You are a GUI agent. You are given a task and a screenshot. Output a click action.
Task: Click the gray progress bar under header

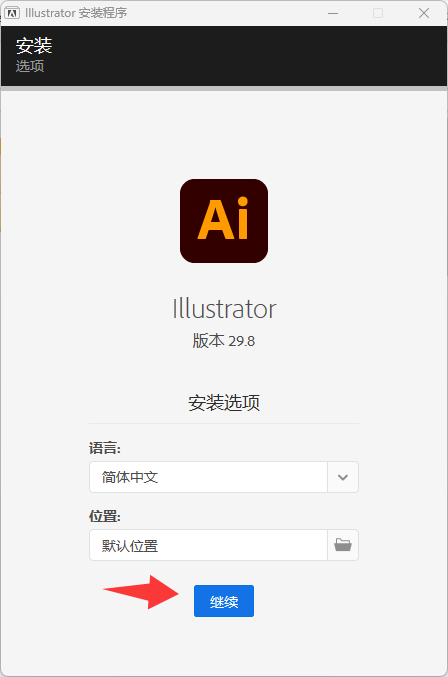click(x=224, y=88)
